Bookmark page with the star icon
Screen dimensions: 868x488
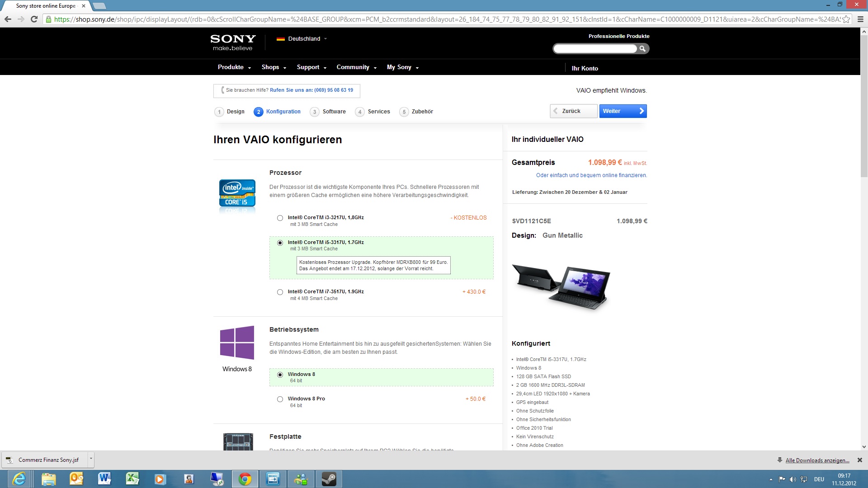(846, 19)
